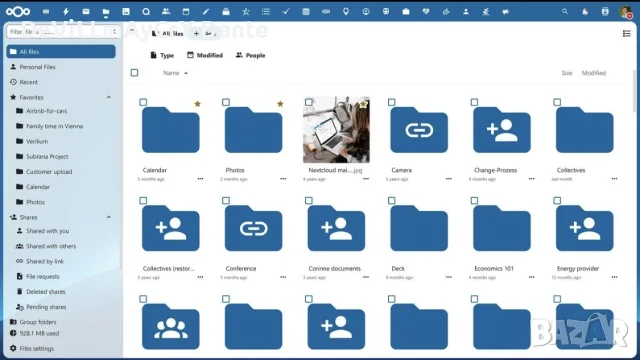The width and height of the screenshot is (640, 360).
Task: Open the Nextcloud logo home
Action: click(x=18, y=12)
